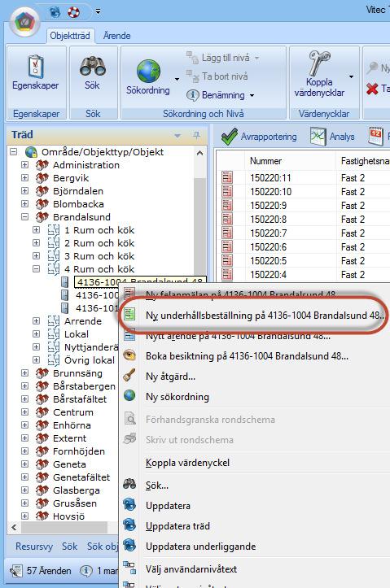Click the Nummer column header

(x=265, y=161)
